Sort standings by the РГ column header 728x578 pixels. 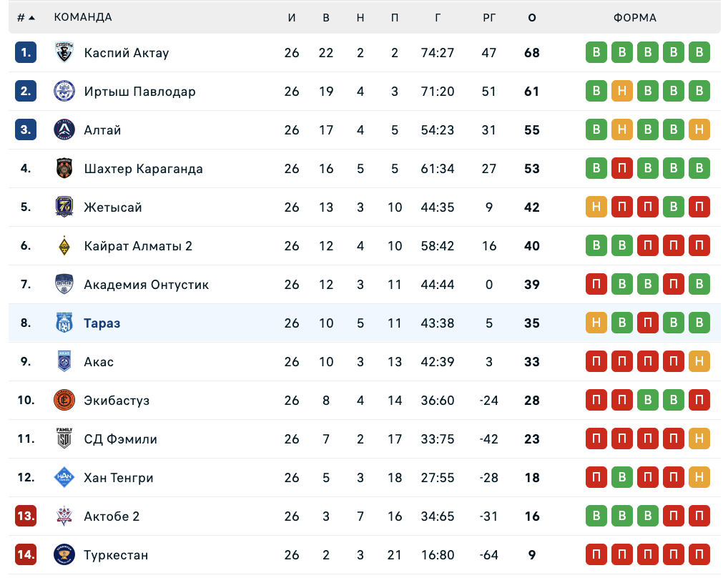489,17
